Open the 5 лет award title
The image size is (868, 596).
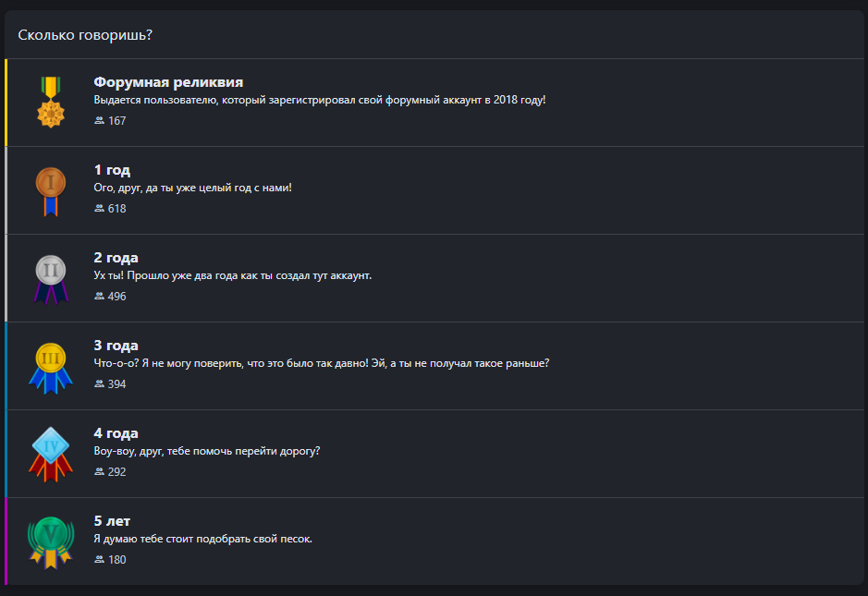112,521
